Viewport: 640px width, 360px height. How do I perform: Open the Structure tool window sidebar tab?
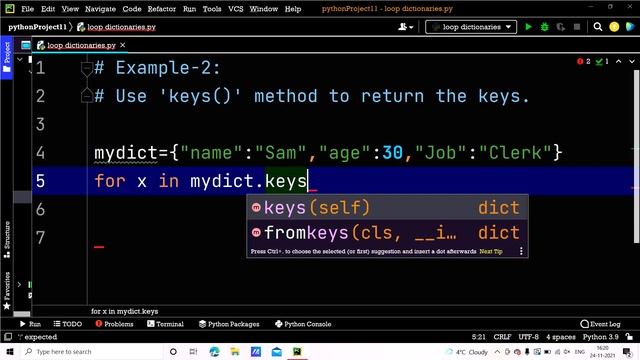[7, 240]
